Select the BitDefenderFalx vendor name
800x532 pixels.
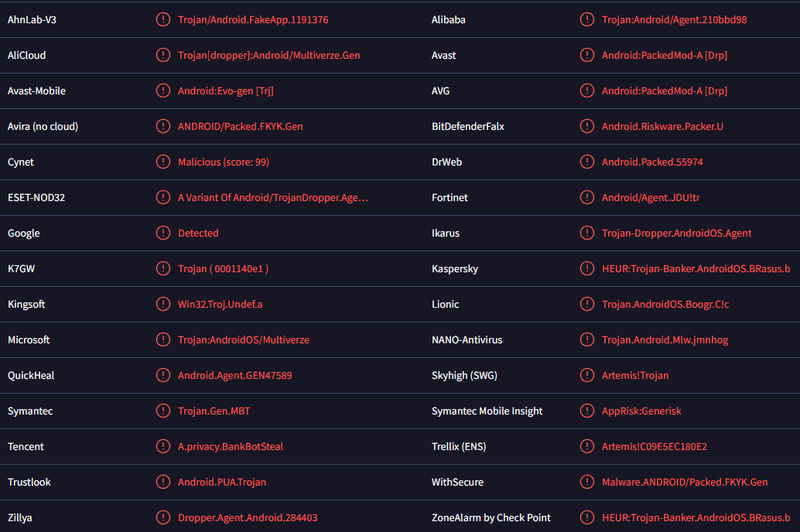(x=467, y=127)
